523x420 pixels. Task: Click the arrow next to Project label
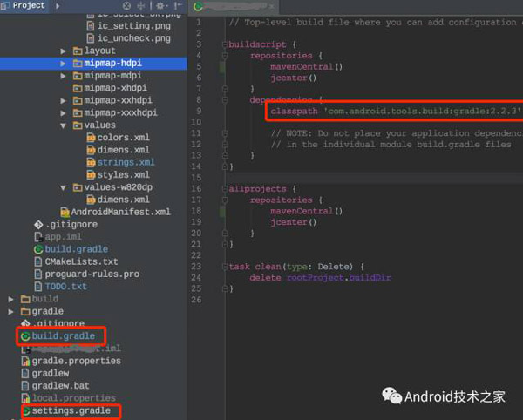pos(58,6)
